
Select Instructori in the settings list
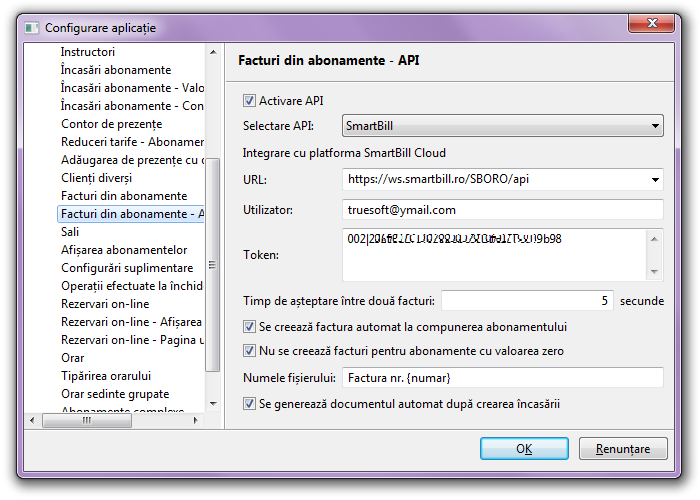[x=88, y=52]
